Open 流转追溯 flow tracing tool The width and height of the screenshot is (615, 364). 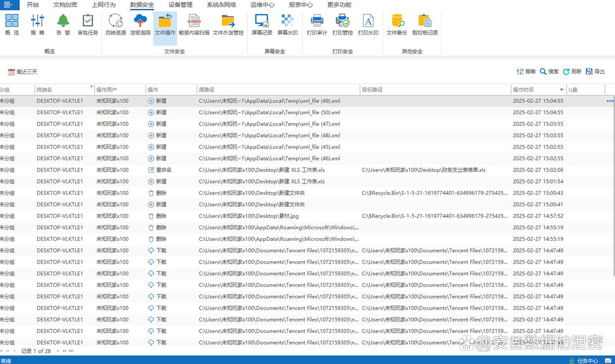(115, 25)
